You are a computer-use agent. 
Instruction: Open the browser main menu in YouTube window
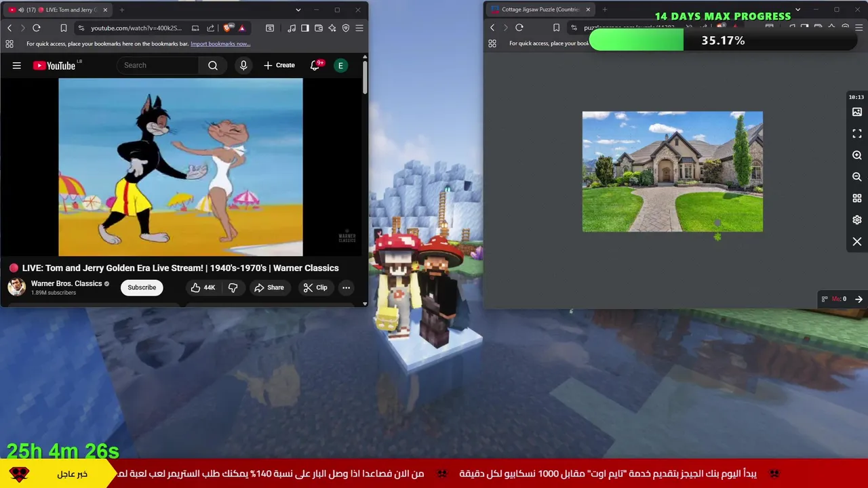[359, 28]
